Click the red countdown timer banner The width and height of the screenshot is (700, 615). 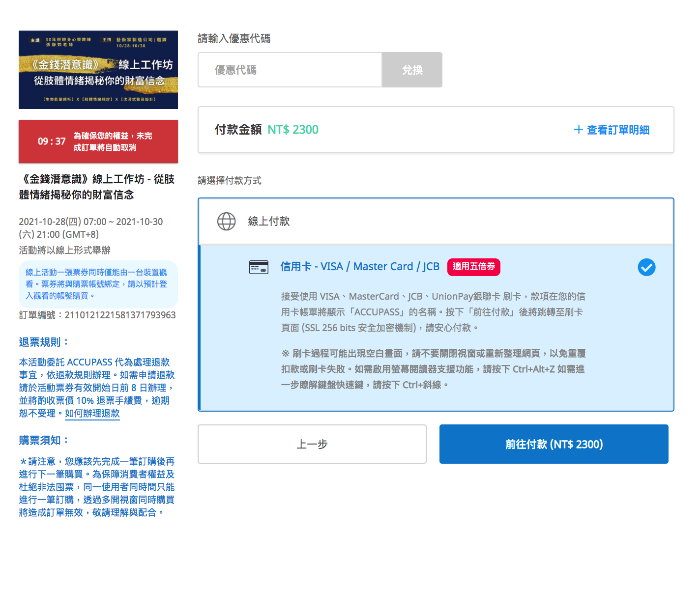pos(98,141)
